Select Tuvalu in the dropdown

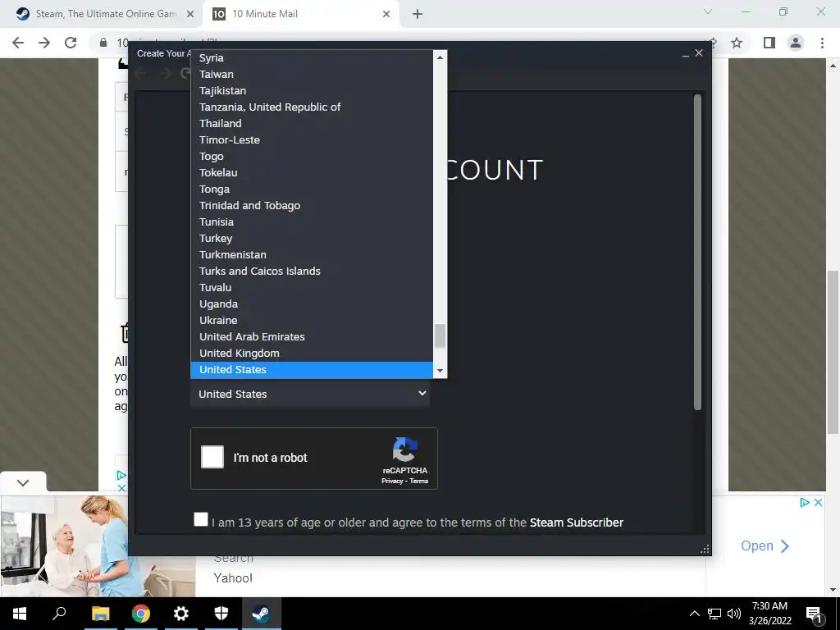point(312,288)
